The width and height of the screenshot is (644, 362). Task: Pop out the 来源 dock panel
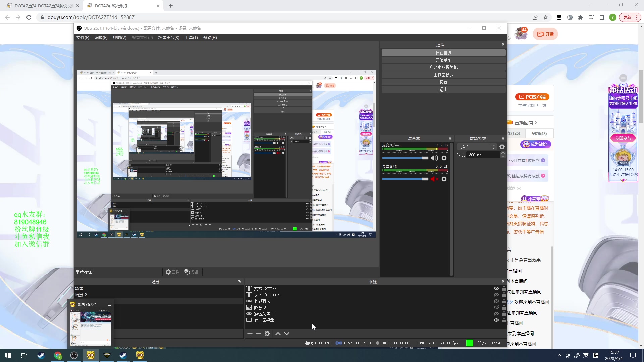coord(503,282)
